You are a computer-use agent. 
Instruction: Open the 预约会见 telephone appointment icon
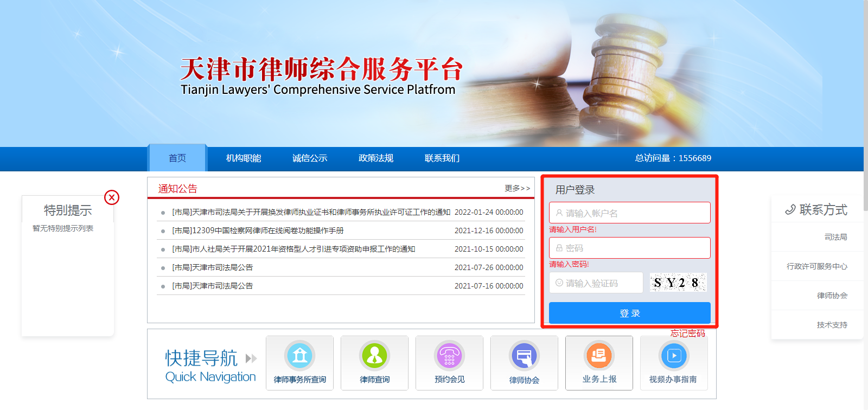[450, 356]
